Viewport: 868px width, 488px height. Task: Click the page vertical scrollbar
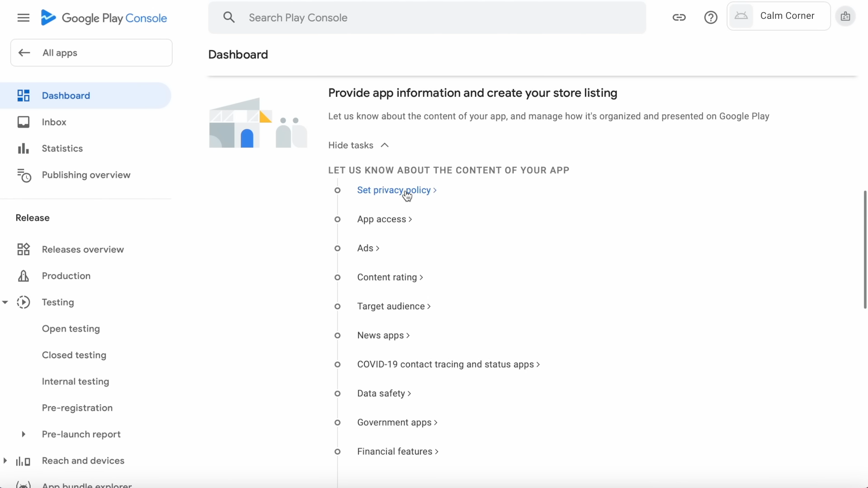865,249
